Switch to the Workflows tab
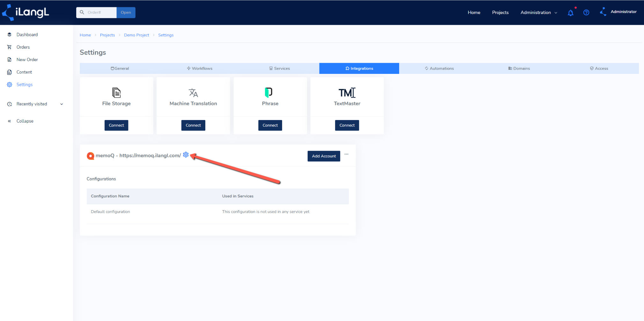Image resolution: width=644 pixels, height=321 pixels. pyautogui.click(x=200, y=68)
